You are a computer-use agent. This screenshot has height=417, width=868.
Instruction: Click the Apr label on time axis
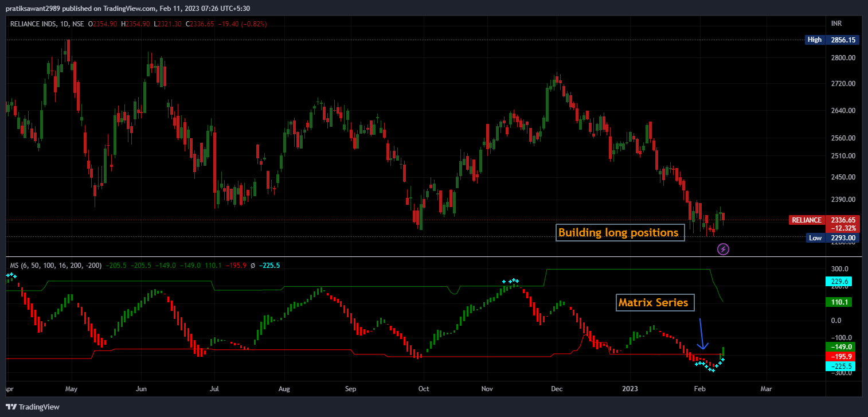(x=10, y=389)
